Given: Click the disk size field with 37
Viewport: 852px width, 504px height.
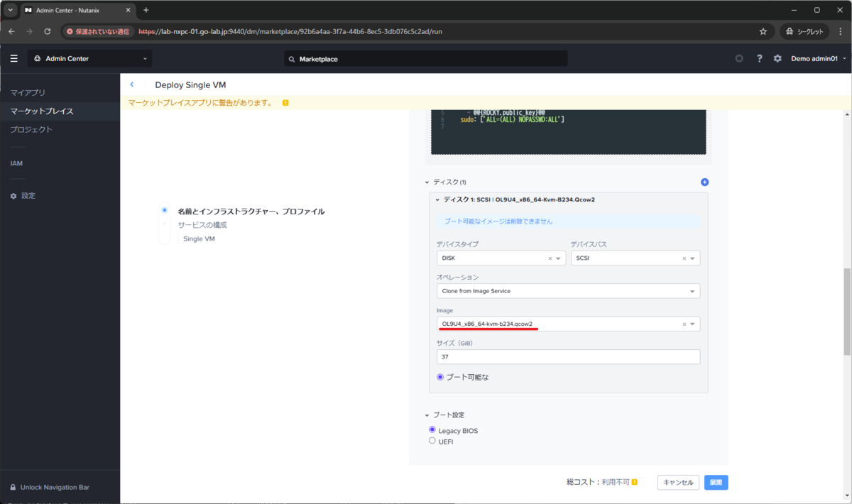Looking at the screenshot, I should pyautogui.click(x=568, y=356).
